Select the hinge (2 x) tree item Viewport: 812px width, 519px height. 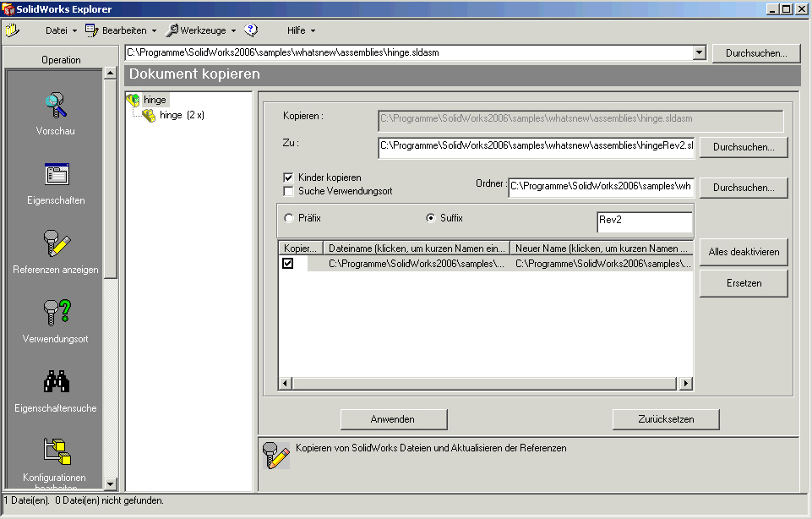[182, 115]
